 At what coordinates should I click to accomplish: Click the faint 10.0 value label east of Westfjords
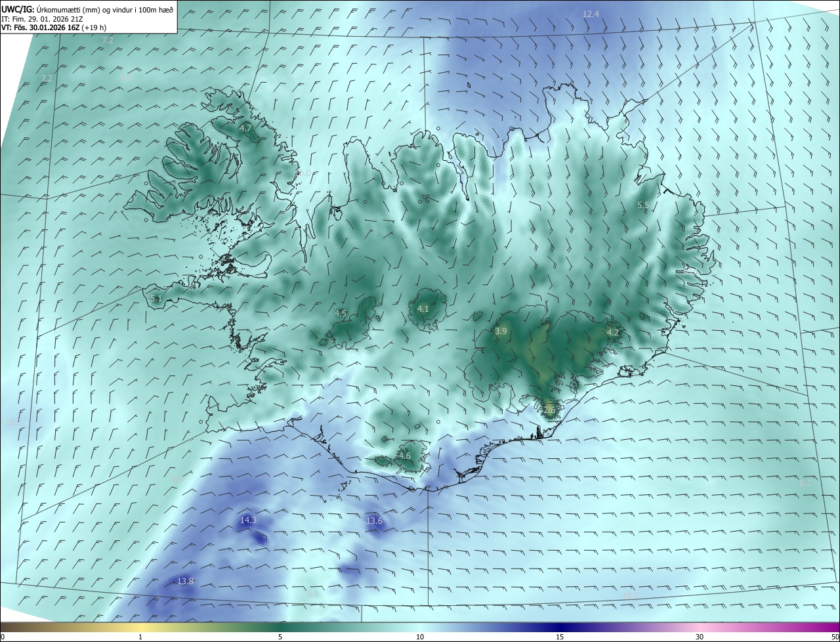click(x=303, y=173)
